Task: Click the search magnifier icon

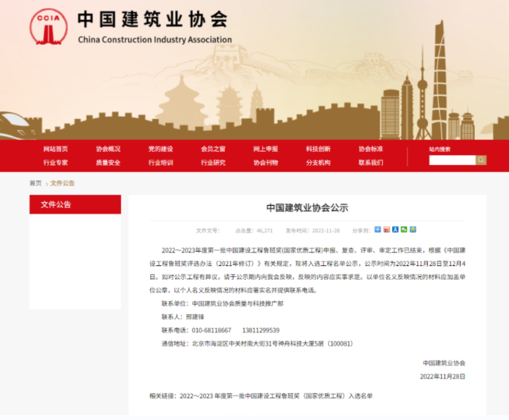Action: tap(481, 160)
